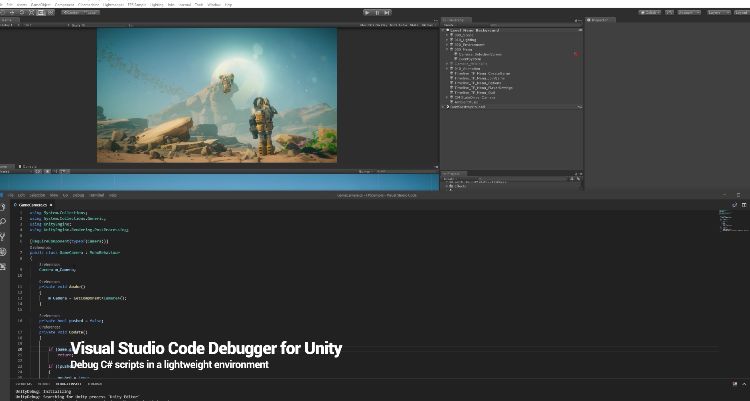This screenshot has height=401, width=750.
Task: Switch to Terminal tab in VS Code panel
Action: click(x=95, y=384)
